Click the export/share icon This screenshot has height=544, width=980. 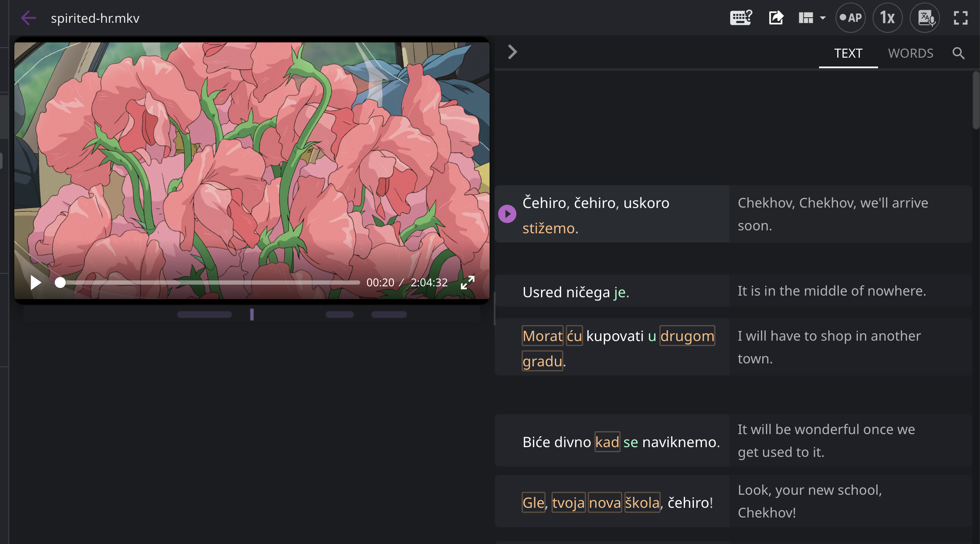pyautogui.click(x=776, y=18)
